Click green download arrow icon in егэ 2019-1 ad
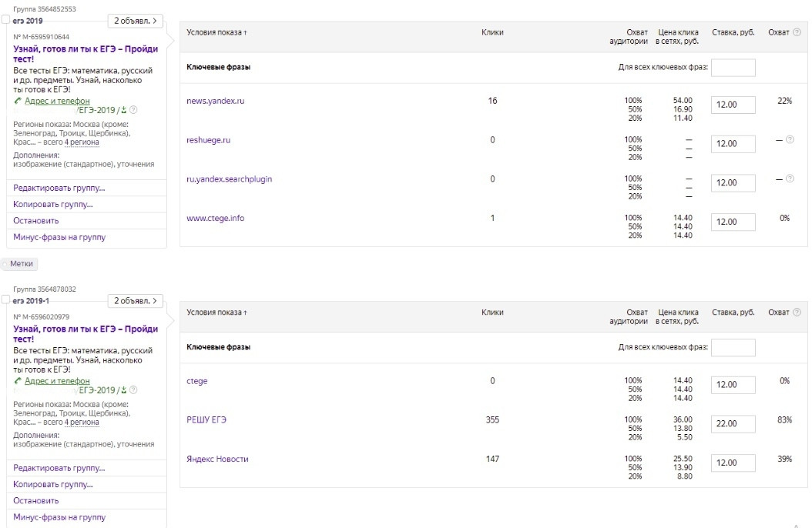This screenshot has width=812, height=528. click(x=123, y=390)
